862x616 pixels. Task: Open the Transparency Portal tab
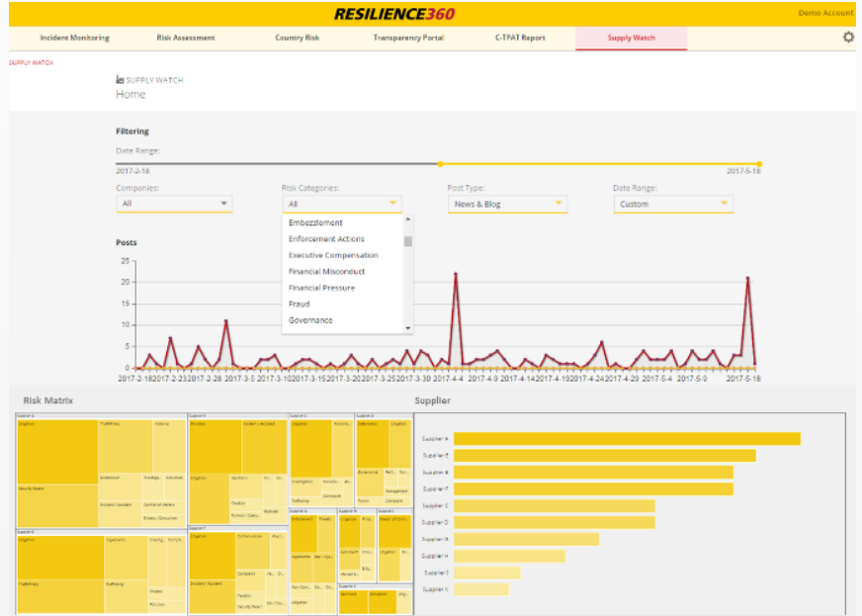408,38
